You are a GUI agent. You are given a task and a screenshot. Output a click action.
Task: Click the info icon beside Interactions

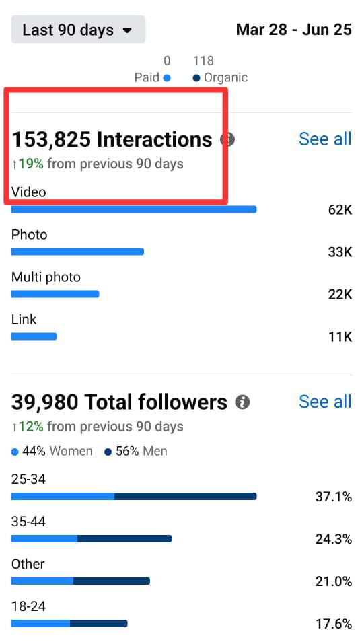tap(228, 139)
